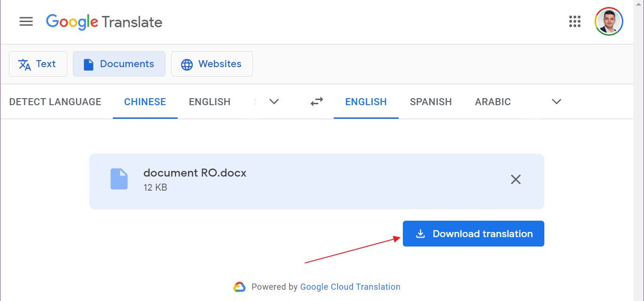Image resolution: width=644 pixels, height=301 pixels.
Task: Swap the source and target languages
Action: point(316,101)
